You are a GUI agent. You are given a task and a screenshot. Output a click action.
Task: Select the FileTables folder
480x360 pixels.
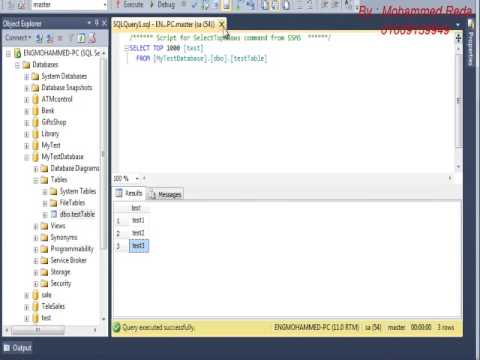(x=72, y=203)
